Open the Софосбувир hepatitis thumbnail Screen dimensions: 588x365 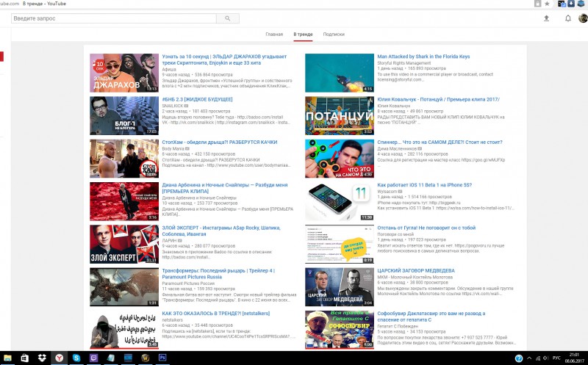(340, 330)
